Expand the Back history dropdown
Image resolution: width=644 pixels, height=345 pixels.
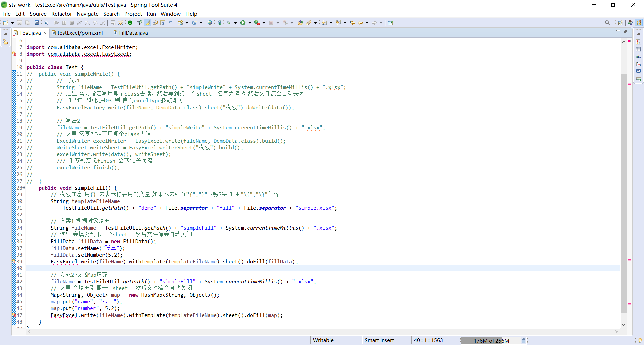pos(367,23)
